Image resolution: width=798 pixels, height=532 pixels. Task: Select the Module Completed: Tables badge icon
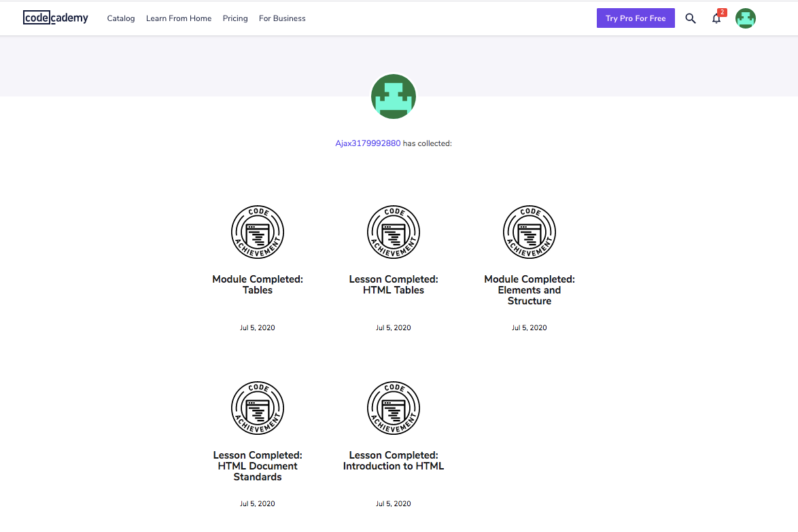coord(258,232)
